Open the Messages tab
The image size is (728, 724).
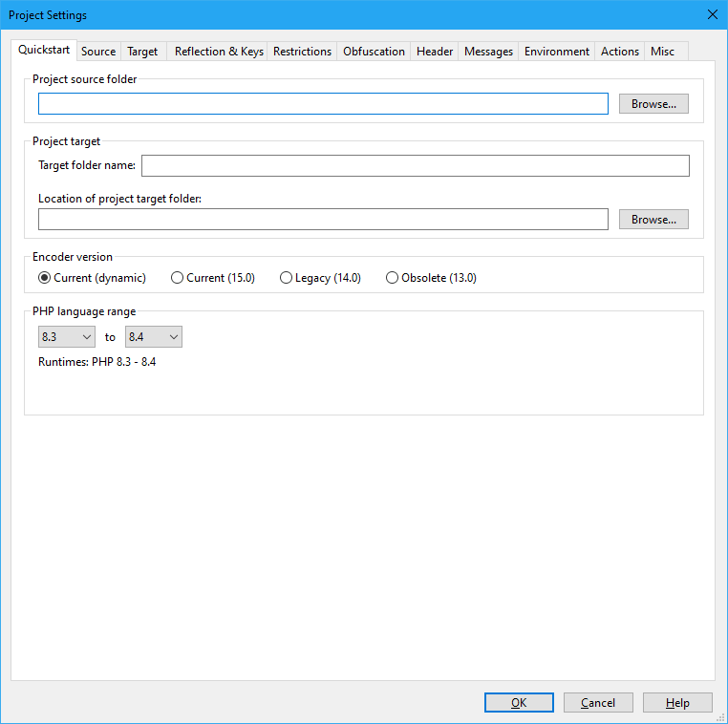tap(488, 52)
